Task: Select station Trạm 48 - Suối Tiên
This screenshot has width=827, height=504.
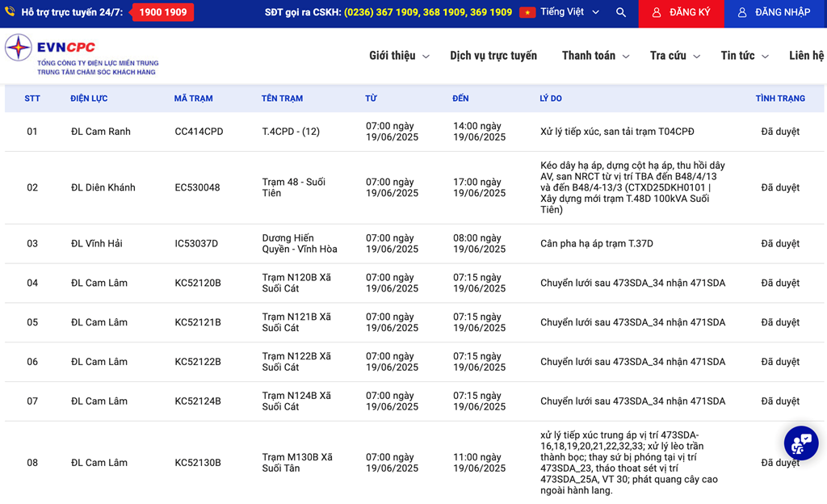Action: pyautogui.click(x=294, y=187)
